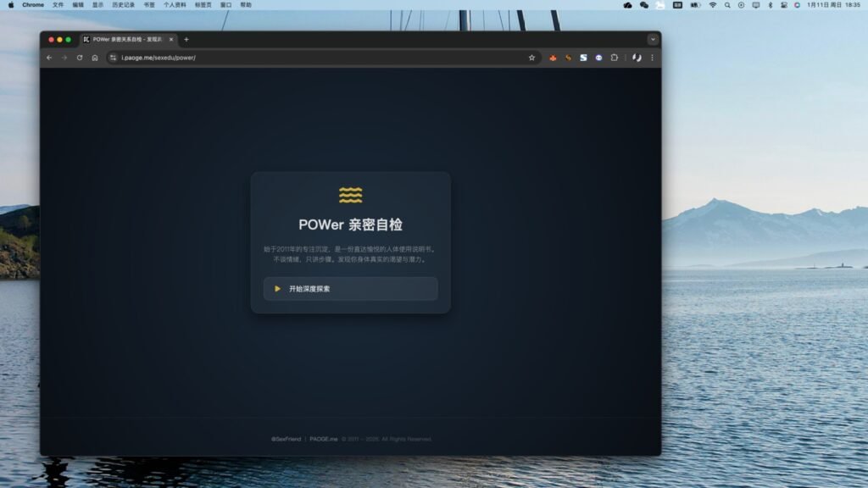Click the 开始深度探索 button
Viewport: 868px width, 488px height.
click(x=350, y=289)
